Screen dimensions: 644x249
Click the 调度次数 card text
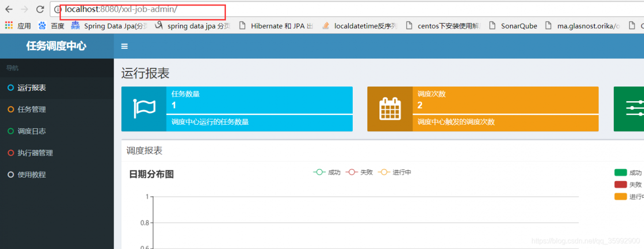click(x=431, y=94)
